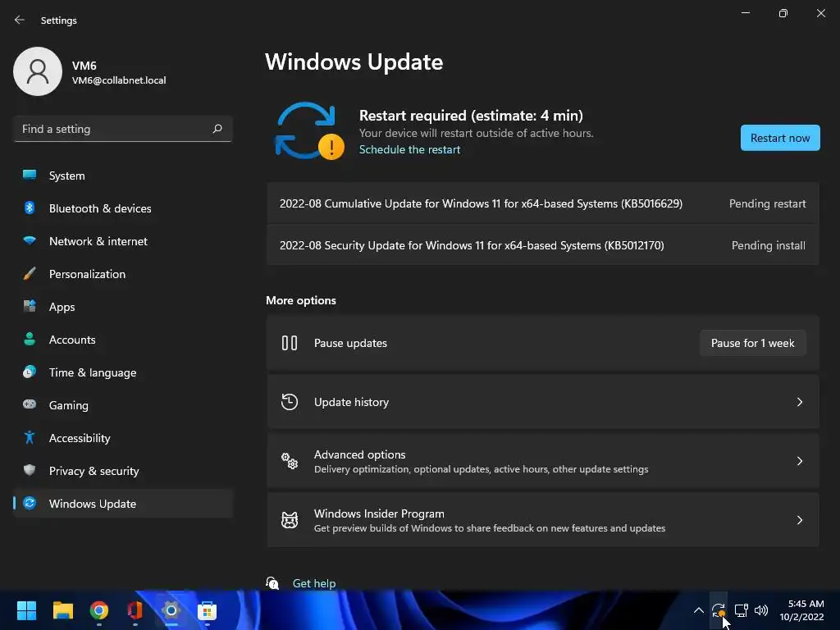Select Gaming in the sidebar
The height and width of the screenshot is (630, 840).
tap(123, 405)
